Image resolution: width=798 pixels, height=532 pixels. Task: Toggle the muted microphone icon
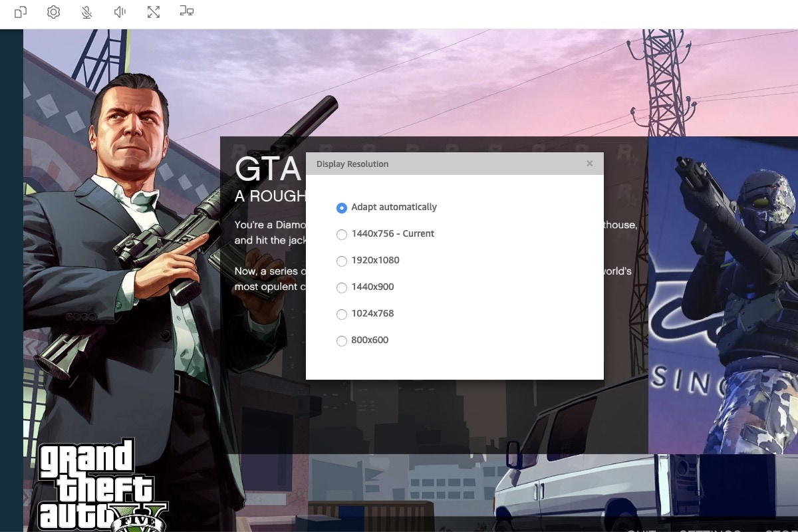pyautogui.click(x=87, y=12)
